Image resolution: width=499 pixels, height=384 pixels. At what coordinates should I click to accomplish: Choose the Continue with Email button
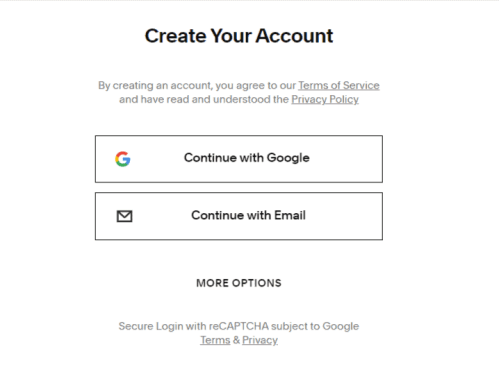239,216
